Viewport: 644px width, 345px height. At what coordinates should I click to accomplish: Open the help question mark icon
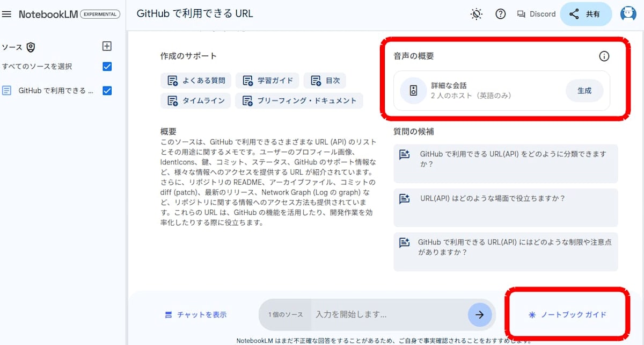501,15
